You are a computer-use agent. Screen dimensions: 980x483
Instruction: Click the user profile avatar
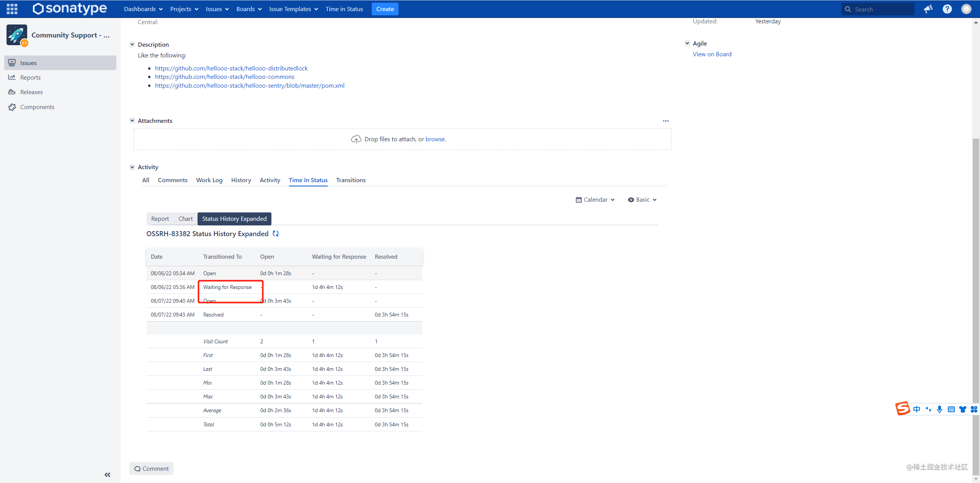pos(966,9)
